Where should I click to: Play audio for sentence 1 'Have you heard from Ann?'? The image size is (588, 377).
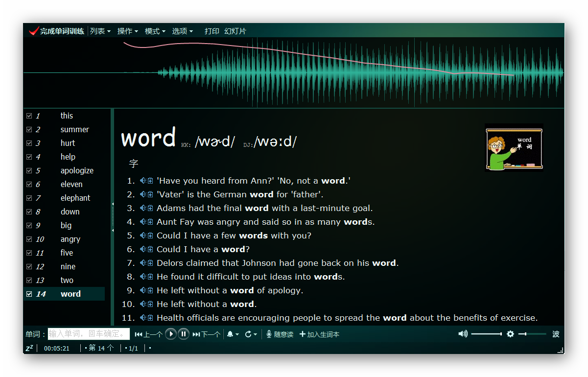tap(142, 181)
